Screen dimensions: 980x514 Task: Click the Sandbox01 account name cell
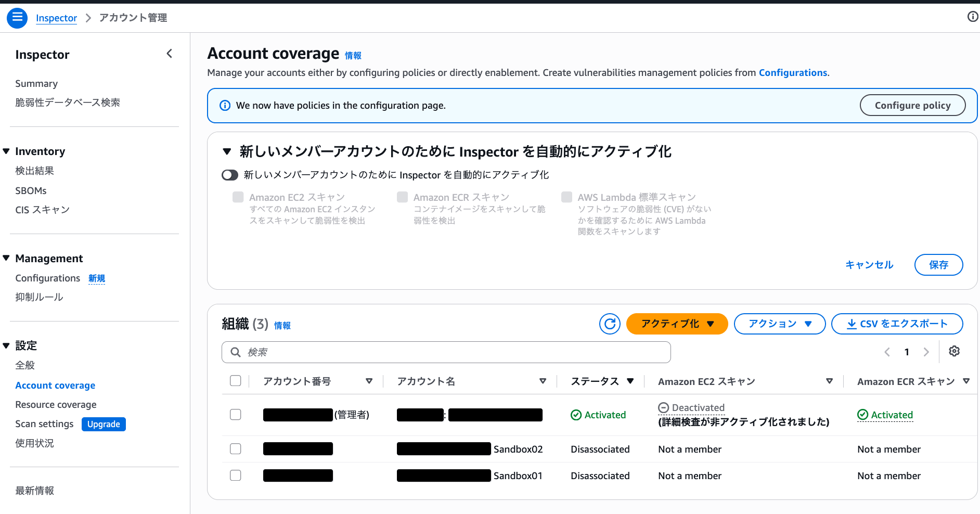coord(470,476)
